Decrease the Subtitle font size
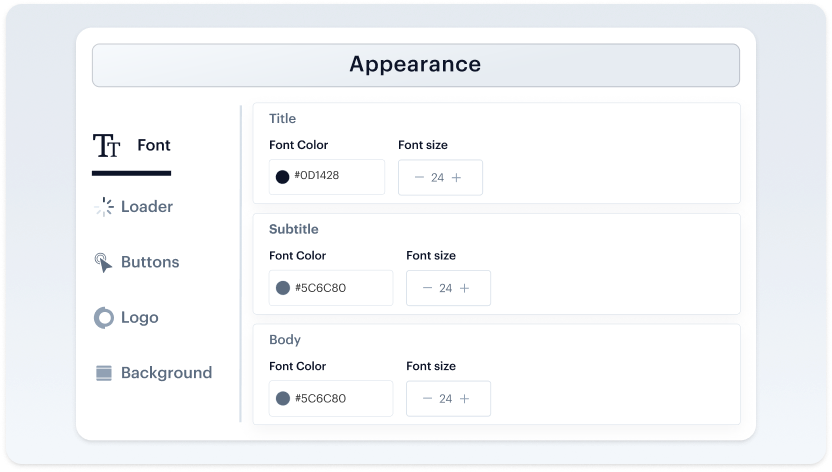Screen dimensions: 832x472 pos(427,288)
